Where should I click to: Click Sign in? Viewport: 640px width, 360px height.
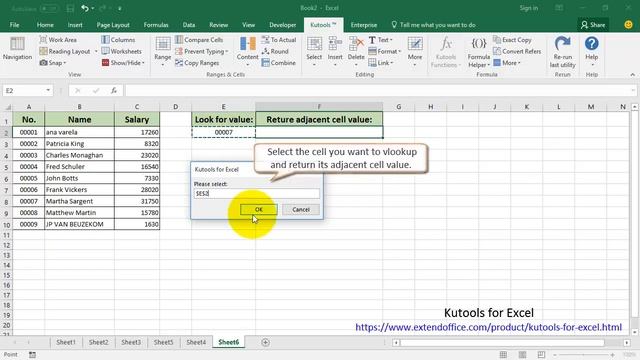coord(529,8)
